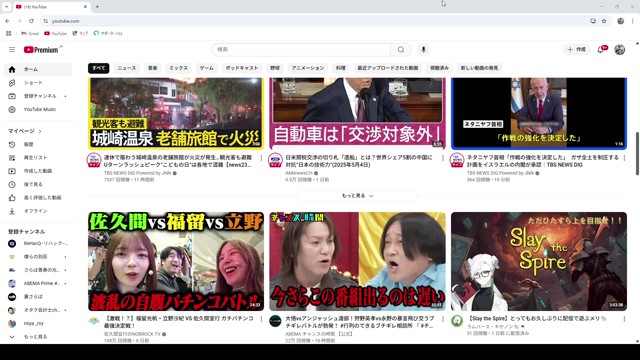Click the 作成 create button

pyautogui.click(x=577, y=49)
